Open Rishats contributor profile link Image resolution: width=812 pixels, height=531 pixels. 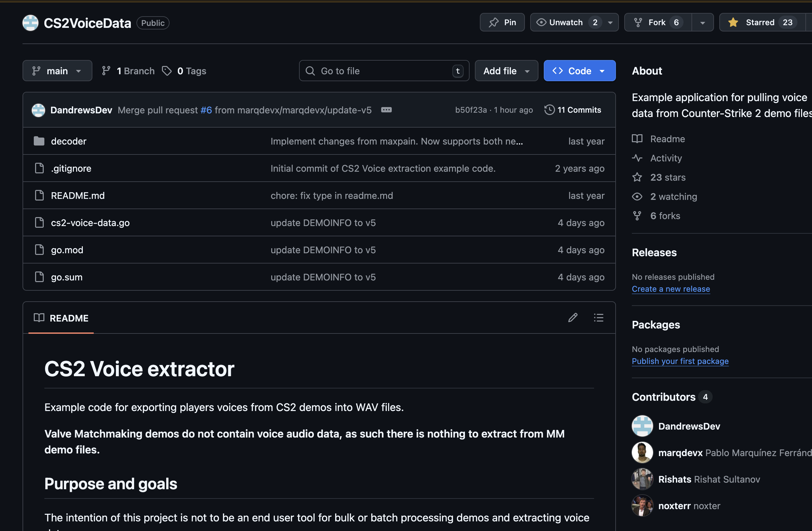click(675, 479)
